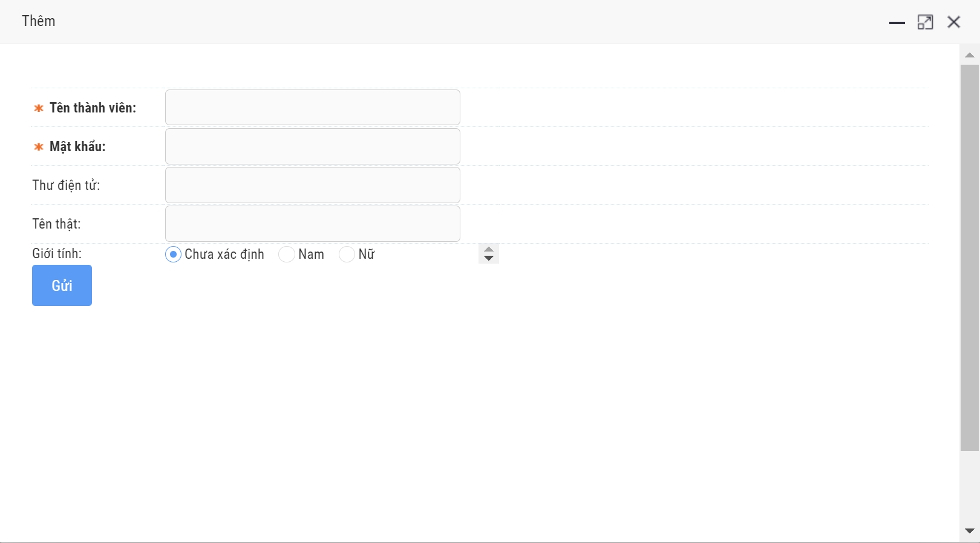Choose the Nữ radio button

[347, 255]
